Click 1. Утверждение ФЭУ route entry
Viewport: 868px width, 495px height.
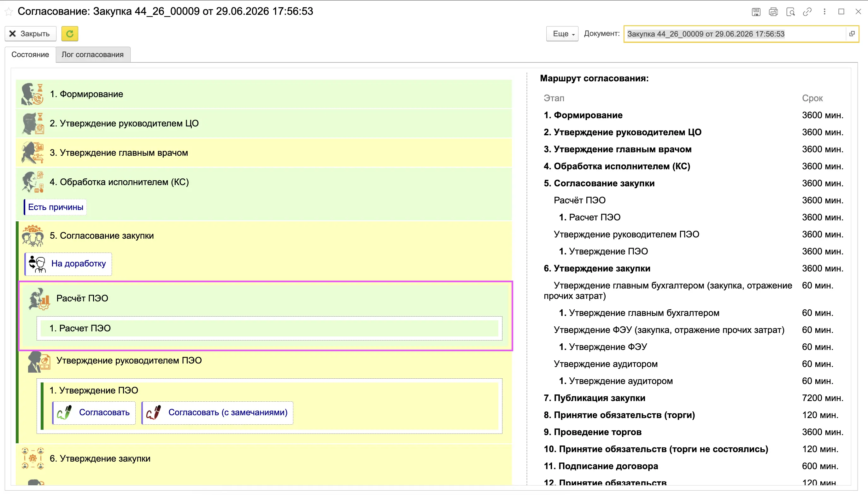point(603,347)
